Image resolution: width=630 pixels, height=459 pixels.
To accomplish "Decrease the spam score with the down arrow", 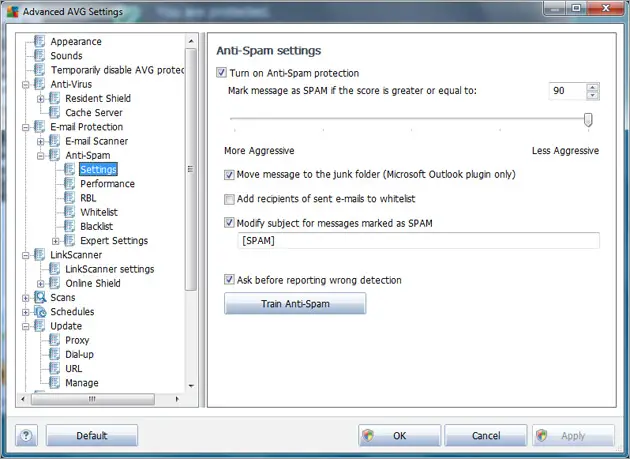I will pos(592,95).
